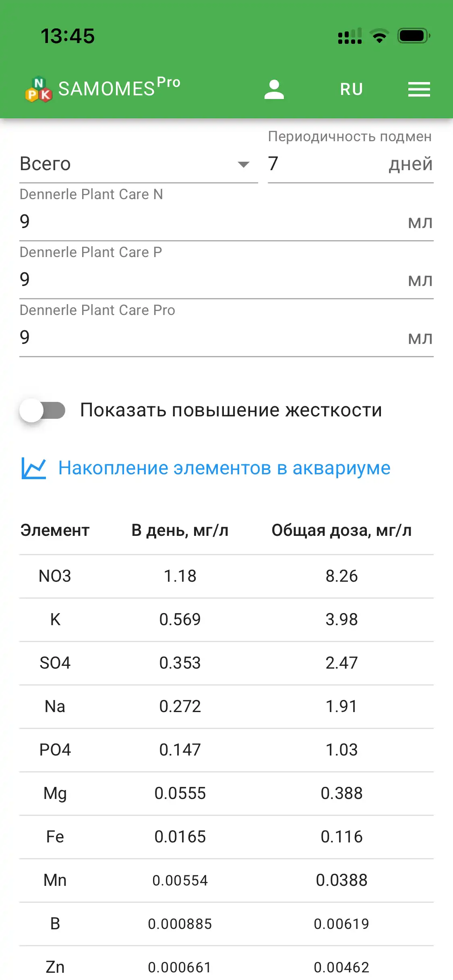Open the Накопление элементов в аквариуме link
The height and width of the screenshot is (980, 453).
tap(224, 468)
